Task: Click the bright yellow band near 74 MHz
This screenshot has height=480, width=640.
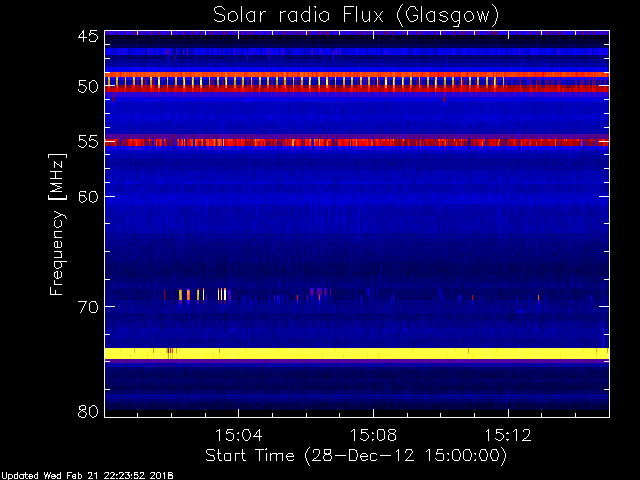Action: pyautogui.click(x=357, y=353)
